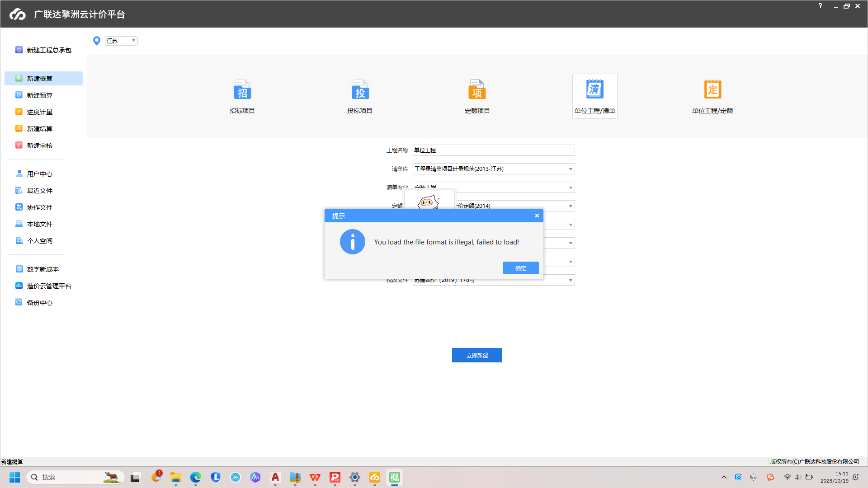Open File Explorer from taskbar
This screenshot has height=488, width=868.
click(176, 477)
